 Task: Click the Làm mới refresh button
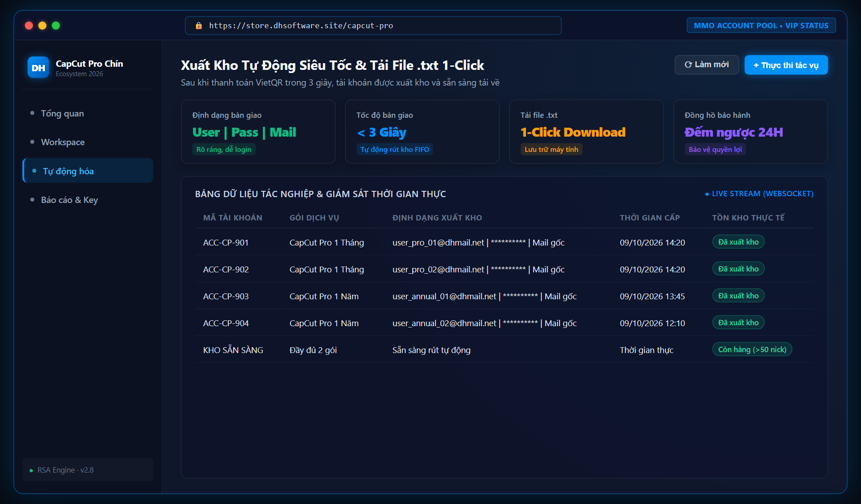[x=707, y=65]
